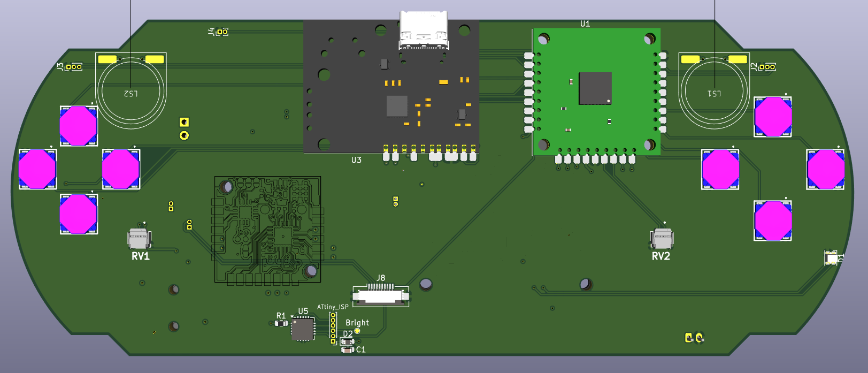Select the J3 yellow pin header pads
The image size is (868, 373).
coord(74,67)
